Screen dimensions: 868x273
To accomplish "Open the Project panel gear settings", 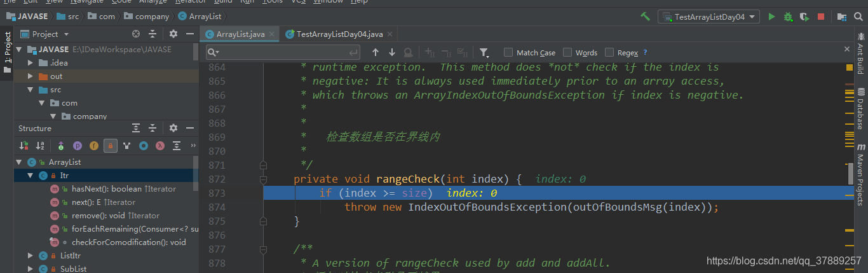I will point(173,34).
